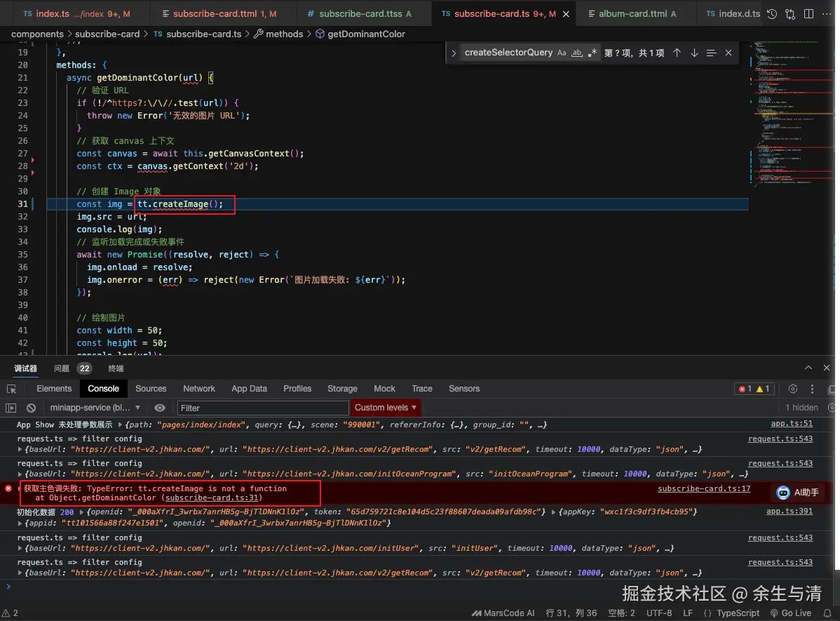Click the AI助手 assistant button
Image resolution: width=840 pixels, height=621 pixels.
pos(798,493)
